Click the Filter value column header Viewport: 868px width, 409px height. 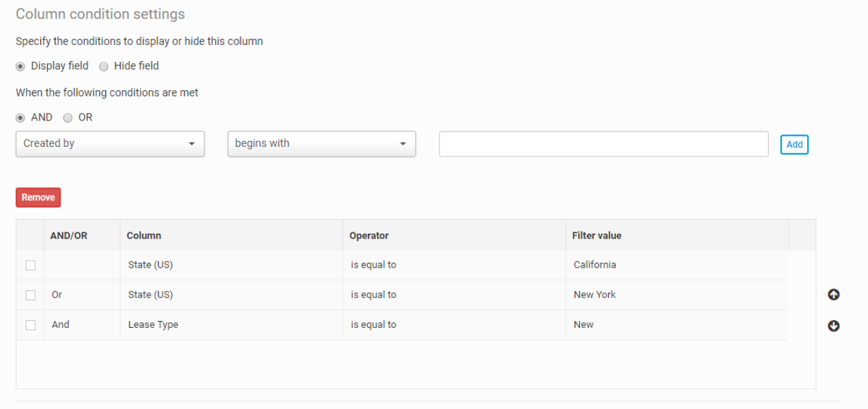[596, 236]
